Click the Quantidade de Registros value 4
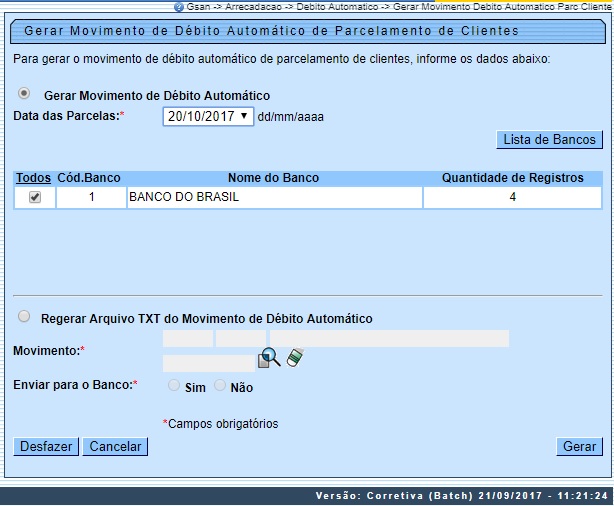Screen dimensions: 614x506 512,198
